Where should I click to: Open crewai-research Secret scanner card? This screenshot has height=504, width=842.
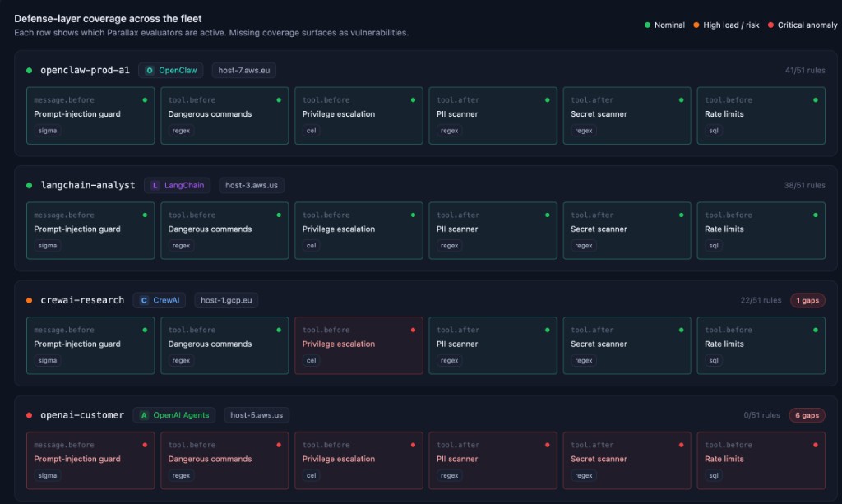[627, 345]
